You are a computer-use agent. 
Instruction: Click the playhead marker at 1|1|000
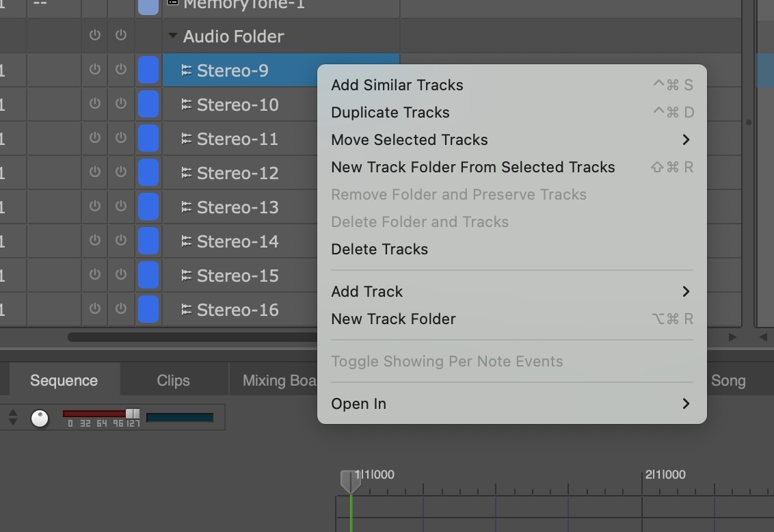coord(351,481)
